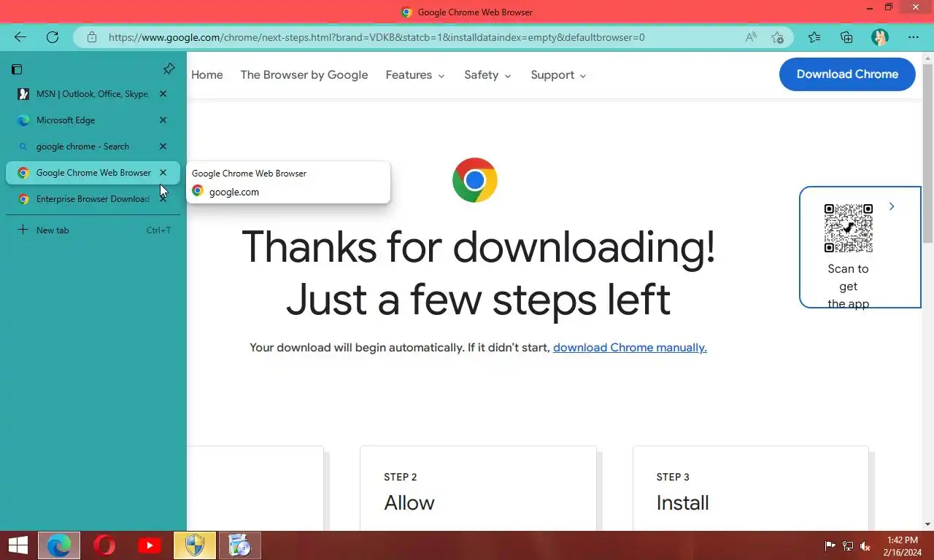Expand the Scan to get the app chevron

tap(892, 206)
